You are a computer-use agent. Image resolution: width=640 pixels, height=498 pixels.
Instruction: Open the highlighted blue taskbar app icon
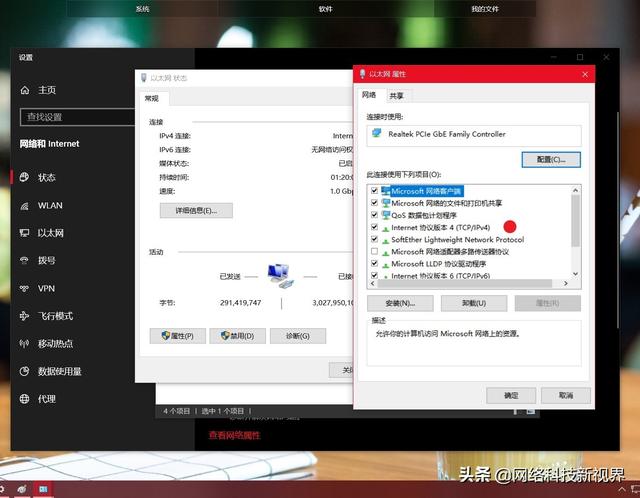point(43,489)
